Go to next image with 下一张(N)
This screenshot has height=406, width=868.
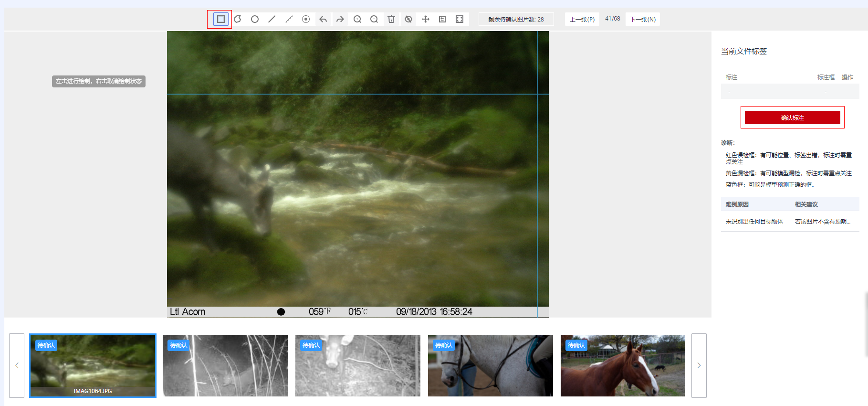(642, 19)
